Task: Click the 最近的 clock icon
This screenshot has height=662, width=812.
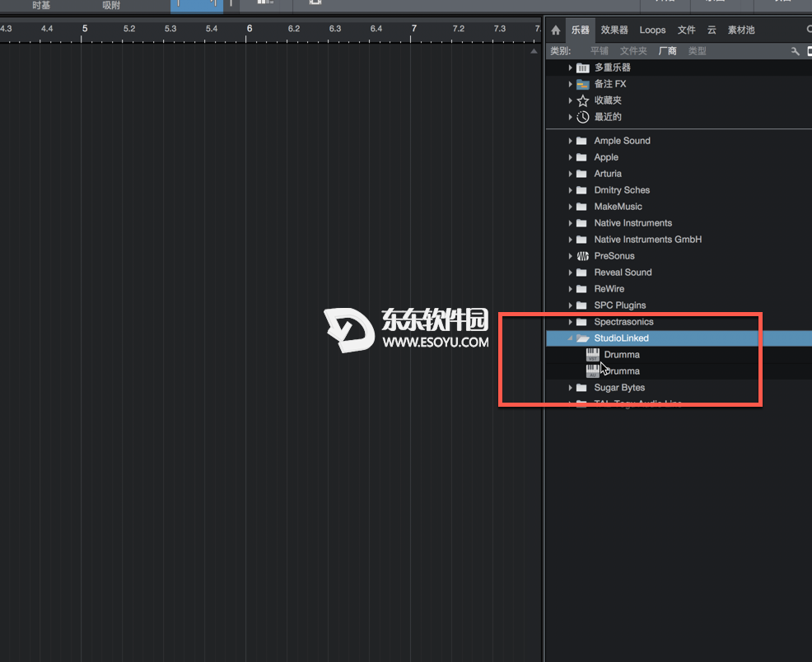Action: point(583,117)
